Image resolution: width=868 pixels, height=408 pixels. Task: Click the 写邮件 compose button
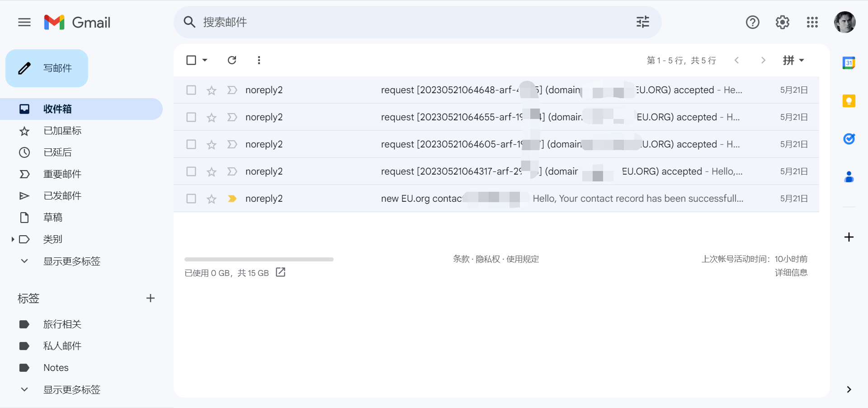47,68
